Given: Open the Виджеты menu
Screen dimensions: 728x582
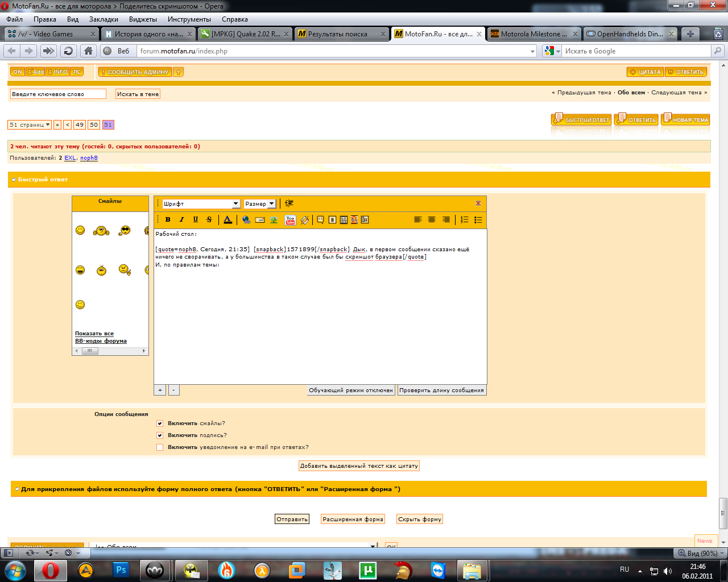Looking at the screenshot, I should pos(143,19).
